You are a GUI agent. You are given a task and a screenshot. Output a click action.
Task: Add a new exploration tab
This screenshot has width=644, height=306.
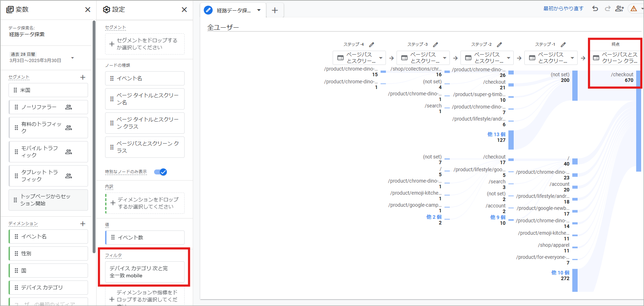pos(275,10)
